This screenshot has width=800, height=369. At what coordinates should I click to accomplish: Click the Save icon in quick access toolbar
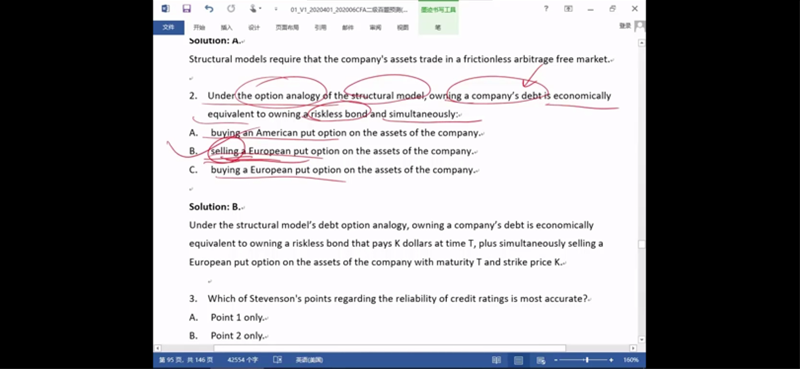[x=187, y=9]
